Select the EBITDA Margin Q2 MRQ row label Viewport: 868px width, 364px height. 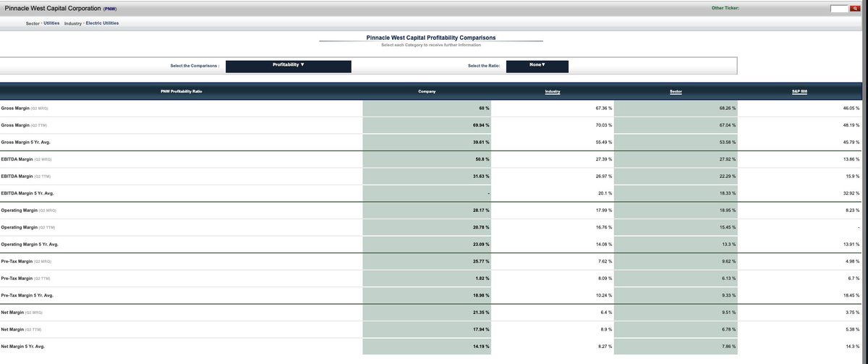point(27,159)
